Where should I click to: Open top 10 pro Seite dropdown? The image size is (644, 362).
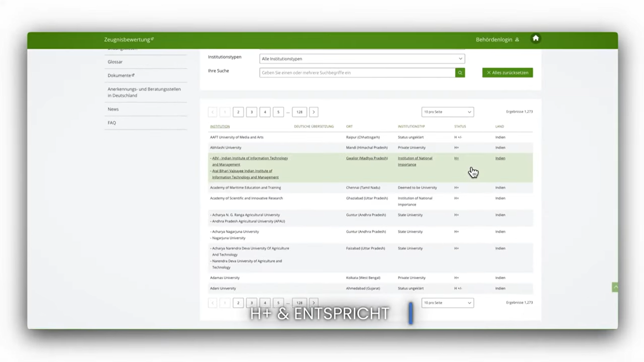[447, 112]
